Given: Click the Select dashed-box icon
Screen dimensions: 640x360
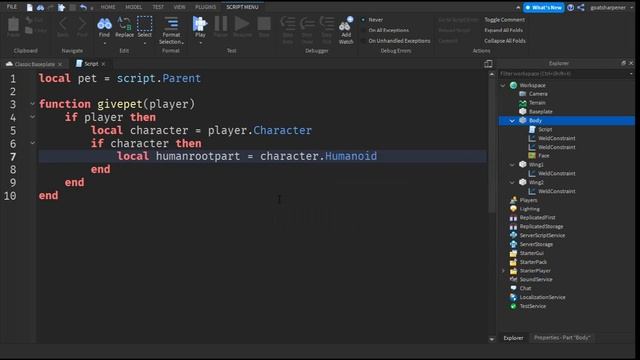Looking at the screenshot, I should (144, 24).
